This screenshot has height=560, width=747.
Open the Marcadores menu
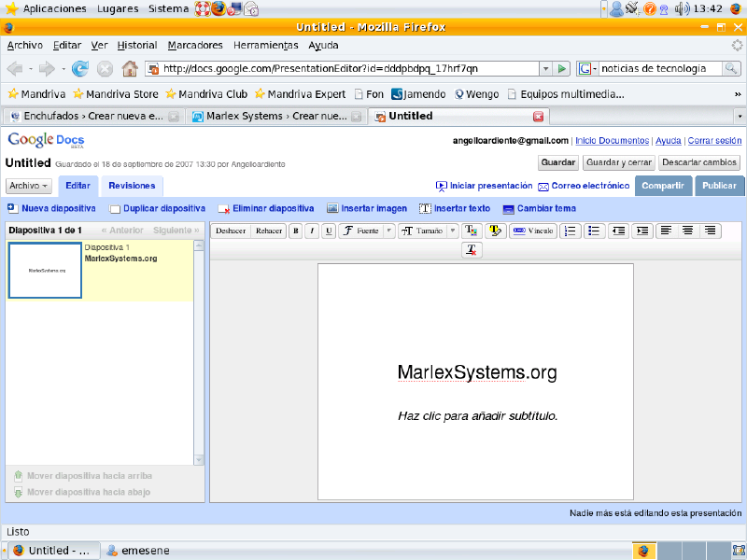tap(195, 45)
